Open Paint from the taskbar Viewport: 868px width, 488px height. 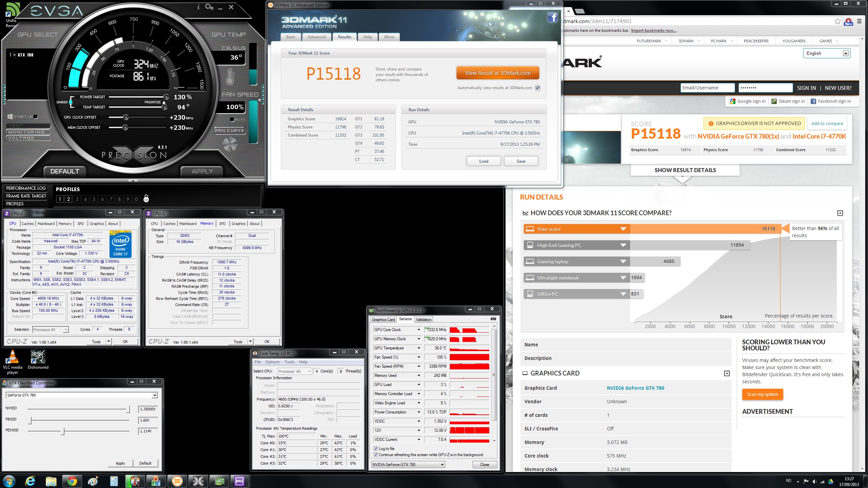[93, 481]
